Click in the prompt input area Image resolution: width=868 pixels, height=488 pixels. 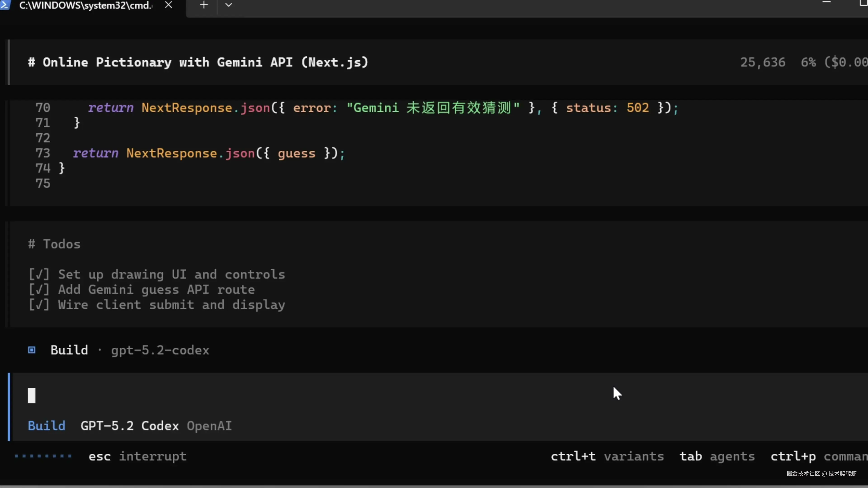point(303,395)
